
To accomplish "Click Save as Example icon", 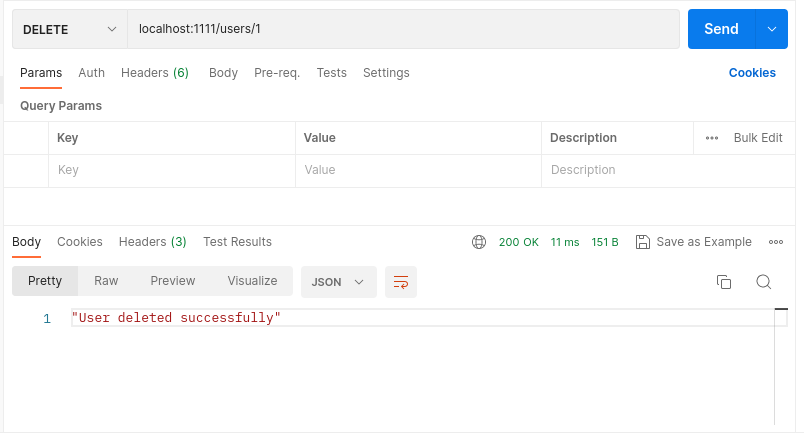I will coord(643,242).
